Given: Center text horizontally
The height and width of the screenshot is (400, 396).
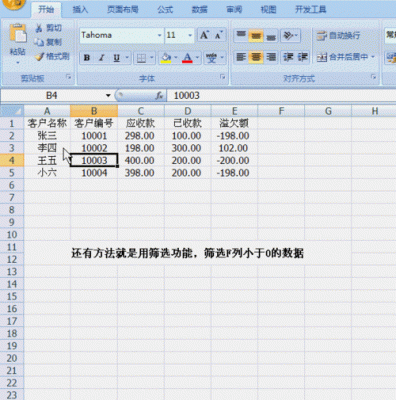Looking at the screenshot, I should point(256,57).
